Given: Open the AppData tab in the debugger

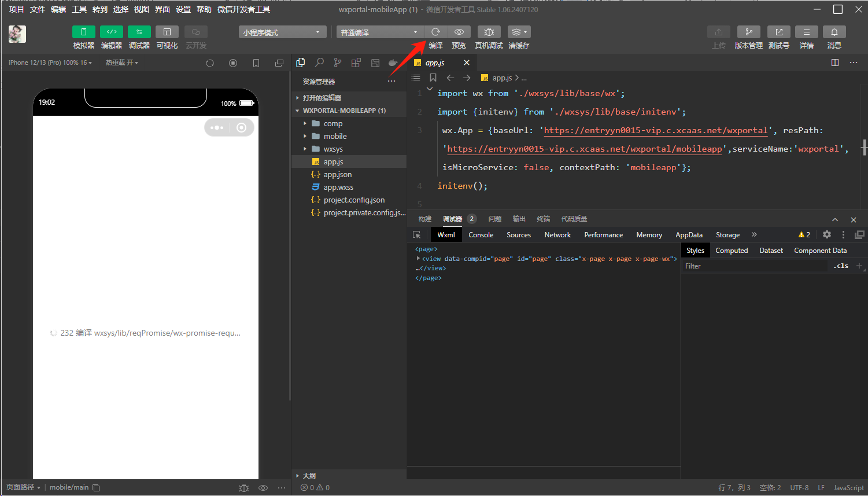Looking at the screenshot, I should (x=689, y=235).
